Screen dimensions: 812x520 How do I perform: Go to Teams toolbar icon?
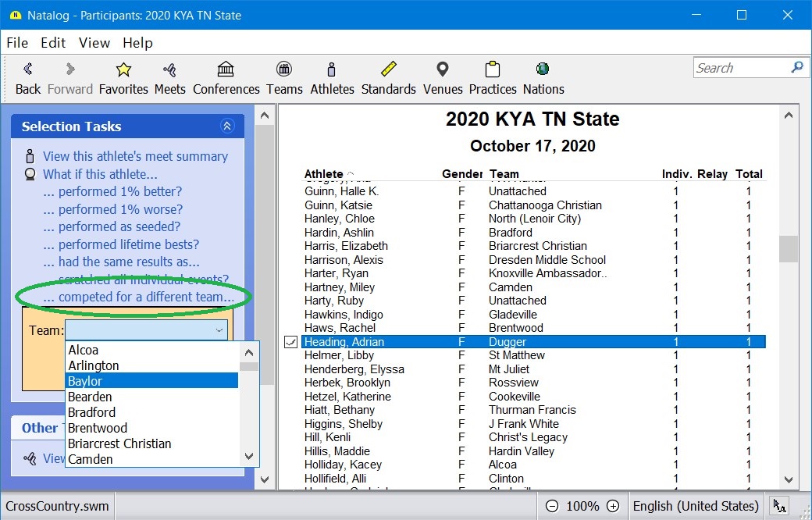[x=284, y=70]
